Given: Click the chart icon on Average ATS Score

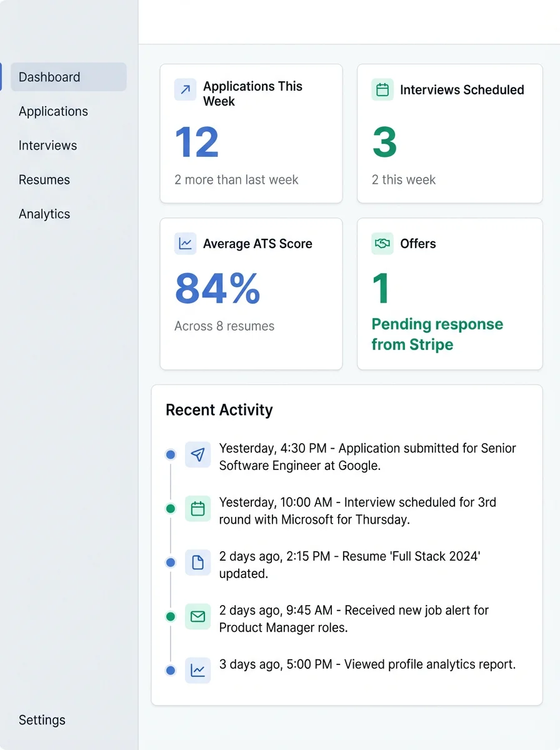Looking at the screenshot, I should [x=185, y=244].
